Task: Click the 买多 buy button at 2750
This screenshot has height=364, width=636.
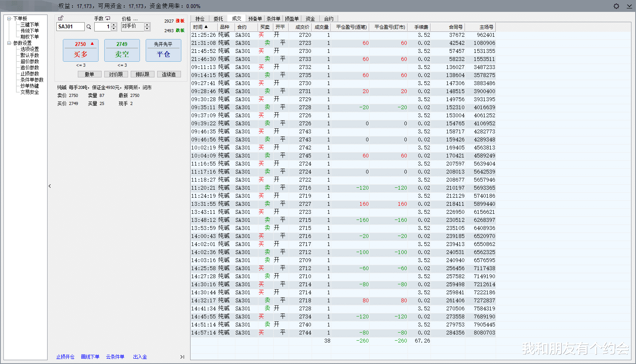Action: [x=81, y=50]
